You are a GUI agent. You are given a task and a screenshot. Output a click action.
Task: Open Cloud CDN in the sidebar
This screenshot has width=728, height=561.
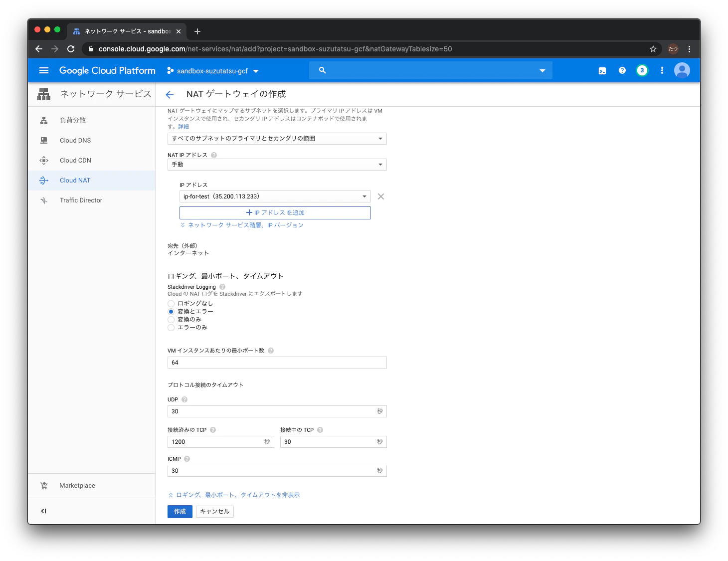[x=92, y=160]
